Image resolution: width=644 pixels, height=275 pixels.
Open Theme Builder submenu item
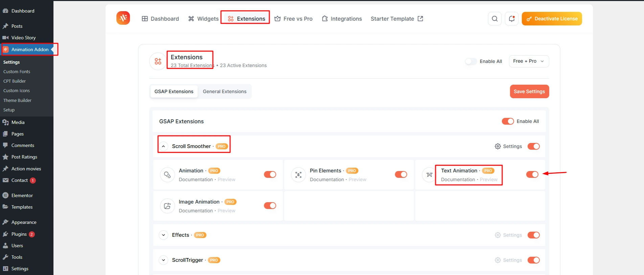[x=17, y=100]
